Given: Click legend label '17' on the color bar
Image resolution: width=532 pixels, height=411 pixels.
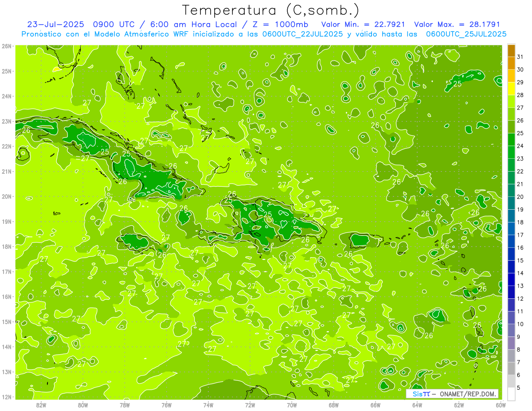Looking at the screenshot, I should [x=520, y=235].
